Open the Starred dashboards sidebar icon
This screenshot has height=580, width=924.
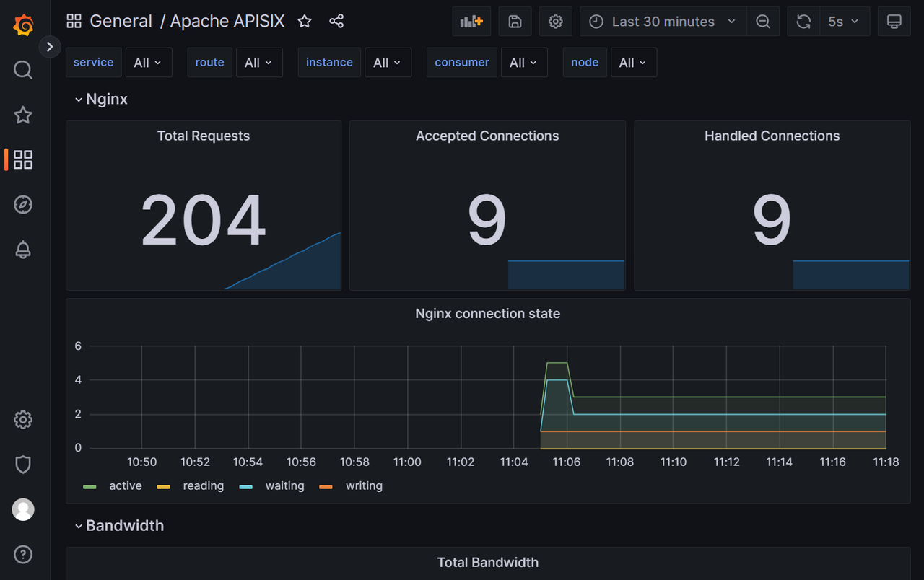pyautogui.click(x=23, y=115)
